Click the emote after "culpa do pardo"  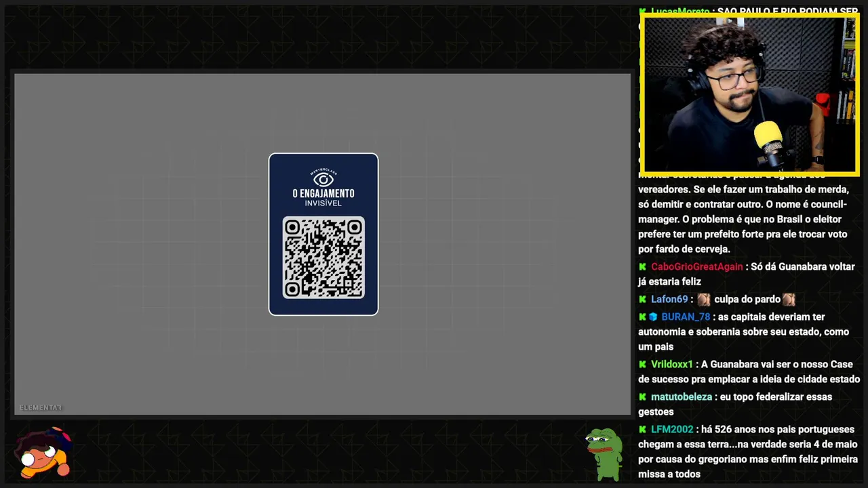(789, 300)
